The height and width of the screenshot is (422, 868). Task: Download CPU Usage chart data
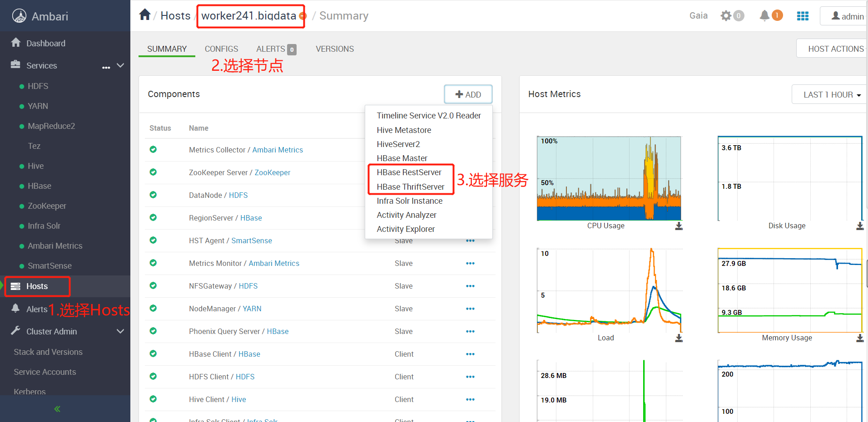(679, 226)
